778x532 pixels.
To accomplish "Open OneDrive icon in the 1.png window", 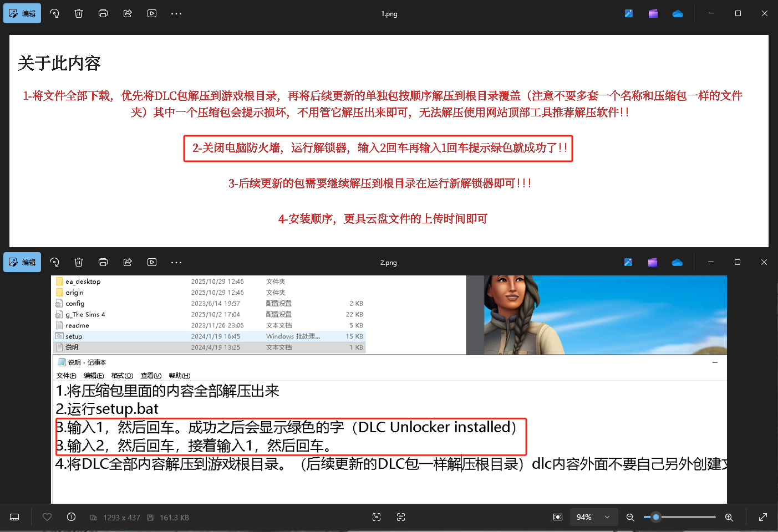I will click(678, 13).
